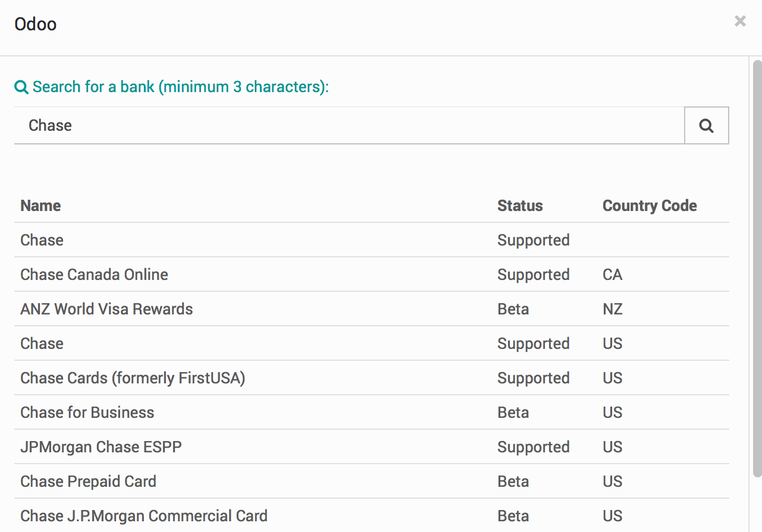Click the Status column header

[x=520, y=206]
